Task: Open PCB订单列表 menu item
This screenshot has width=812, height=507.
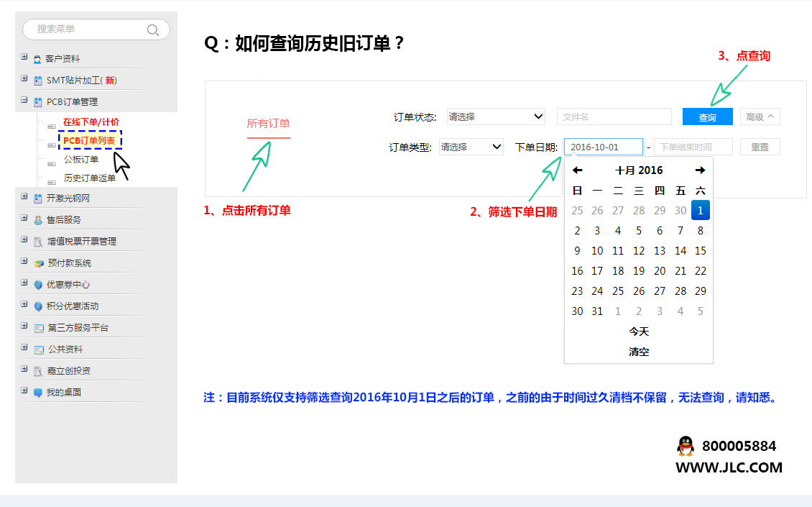Action: [90, 140]
